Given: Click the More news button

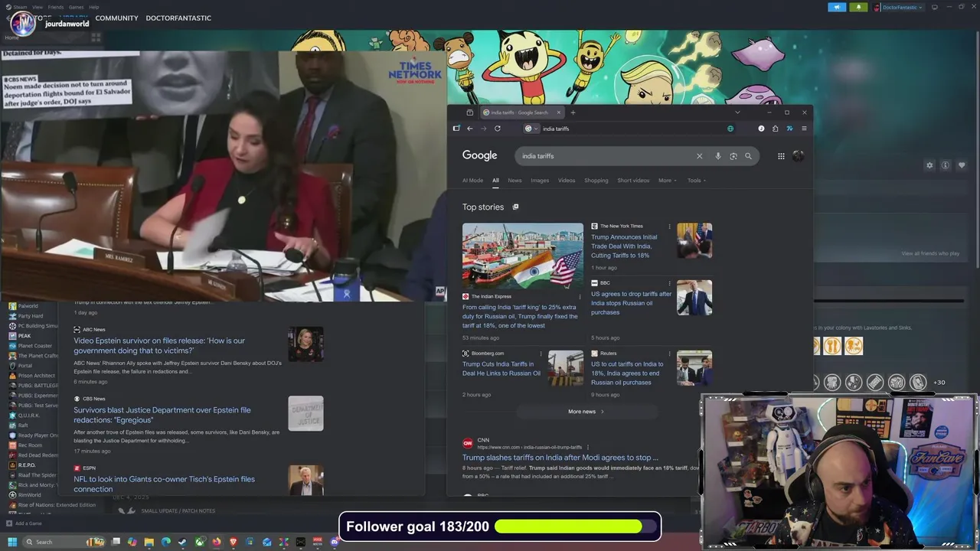Looking at the screenshot, I should pos(586,412).
